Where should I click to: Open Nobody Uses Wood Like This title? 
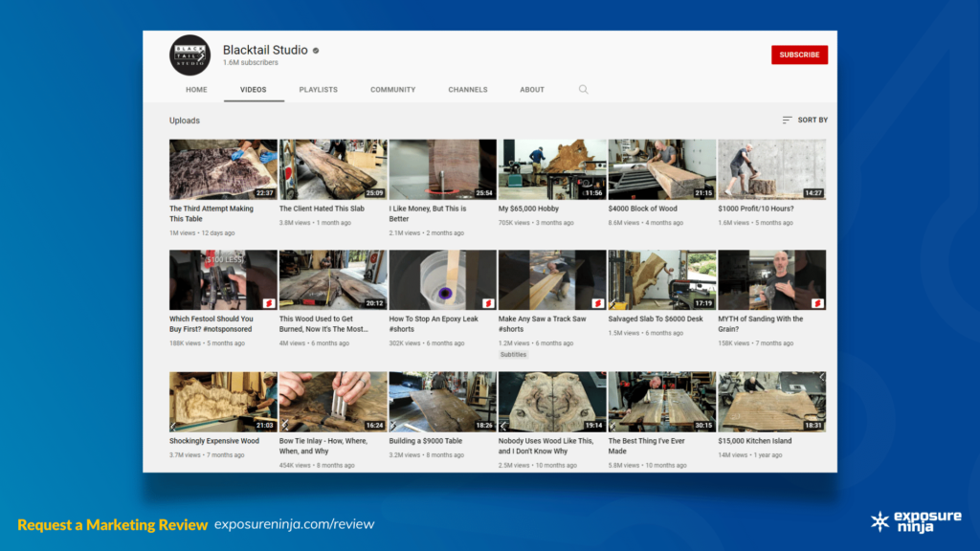[x=546, y=446]
